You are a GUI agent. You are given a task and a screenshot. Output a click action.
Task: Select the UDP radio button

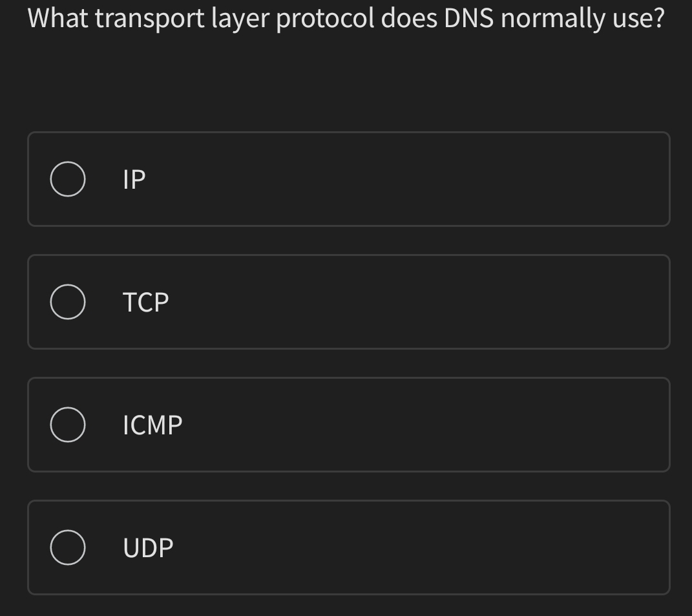click(x=68, y=547)
